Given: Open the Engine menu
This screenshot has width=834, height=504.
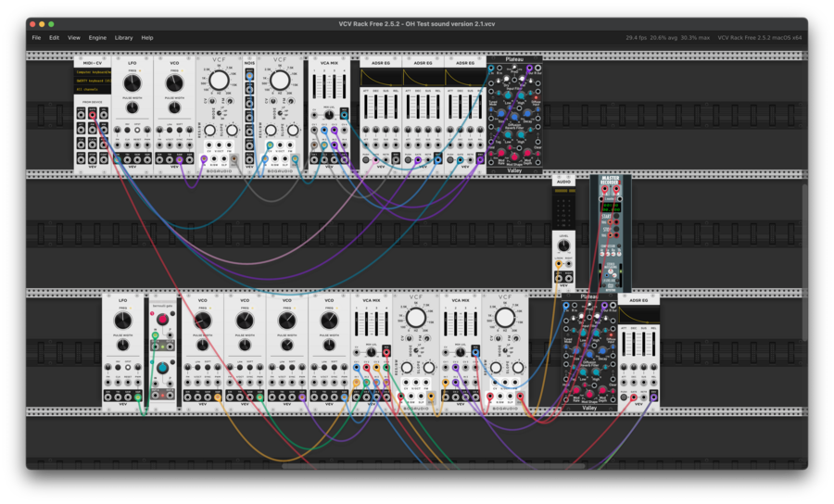Looking at the screenshot, I should tap(97, 38).
